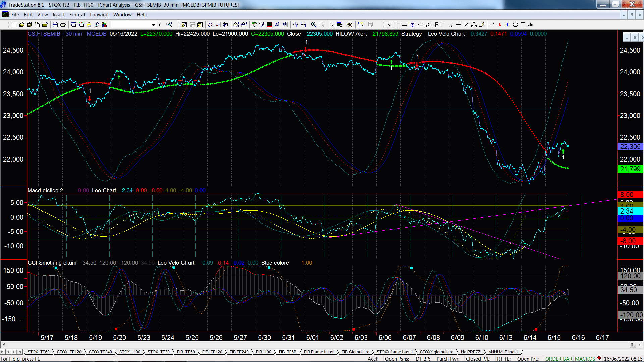Screen dimensions: 644x362
Task: Click the hammer and wrench tools icon
Action: click(x=350, y=25)
